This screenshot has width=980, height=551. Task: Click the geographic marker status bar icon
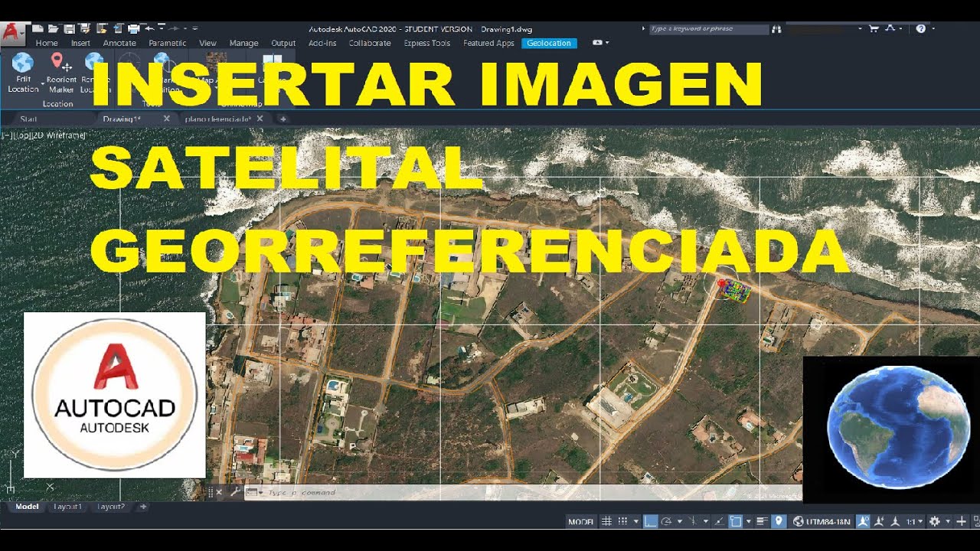778,521
